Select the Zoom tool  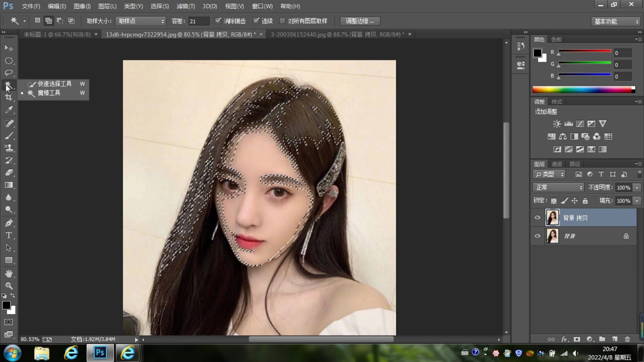(9, 286)
